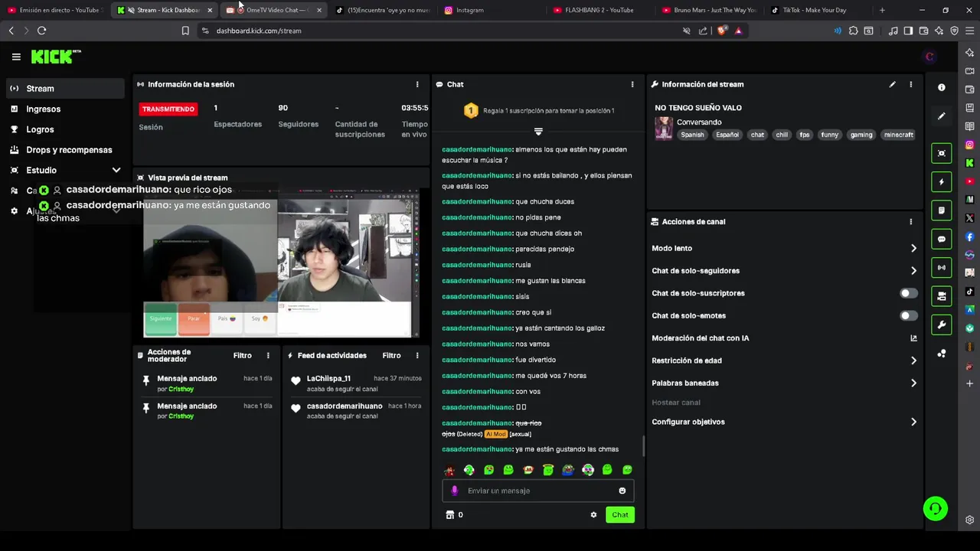Insert the halo green emote
980x551 pixels.
[548, 470]
